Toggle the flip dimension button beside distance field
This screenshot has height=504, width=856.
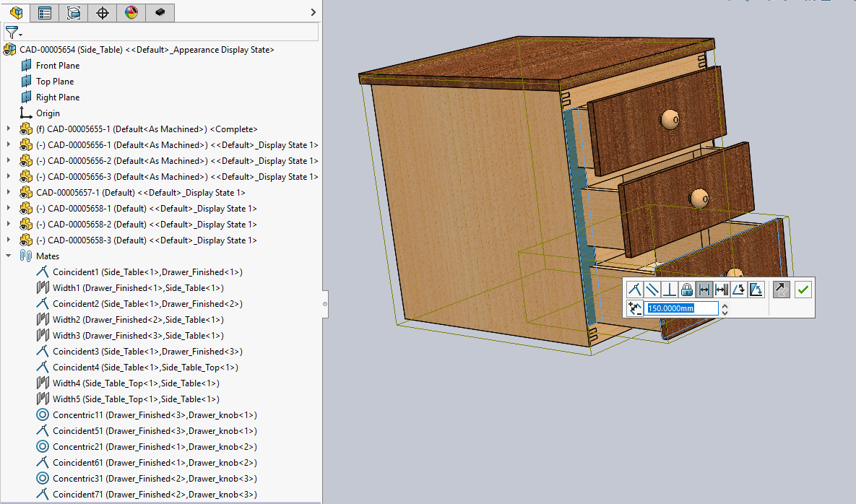point(635,309)
